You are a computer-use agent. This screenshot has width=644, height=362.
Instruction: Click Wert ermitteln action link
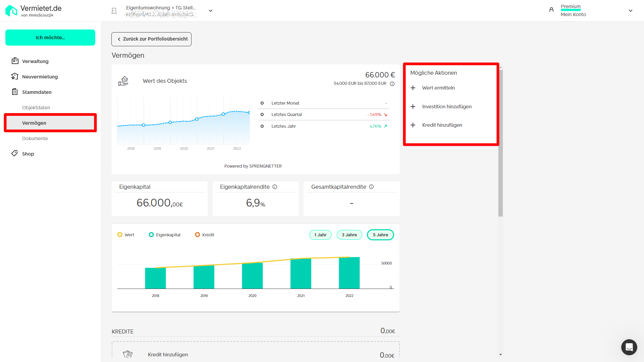[x=438, y=88]
